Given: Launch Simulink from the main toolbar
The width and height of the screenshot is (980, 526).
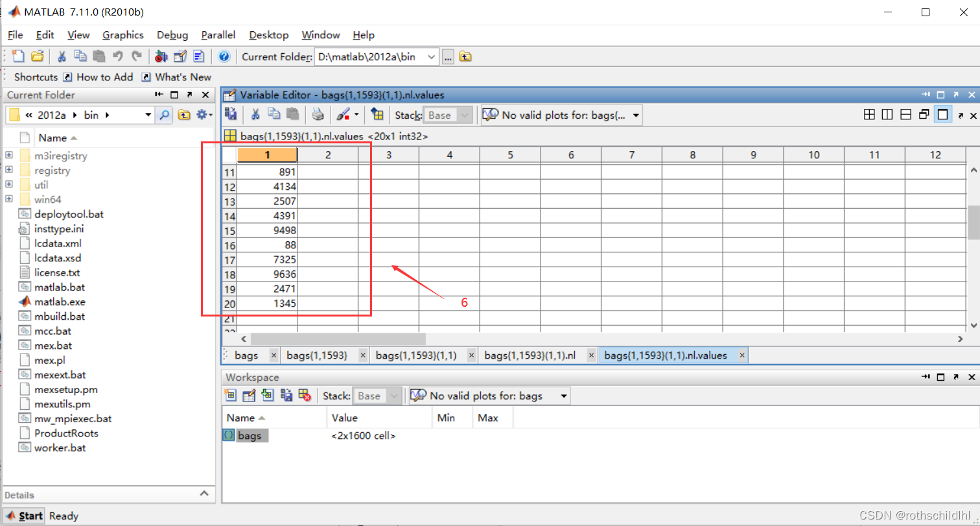Looking at the screenshot, I should (x=162, y=56).
